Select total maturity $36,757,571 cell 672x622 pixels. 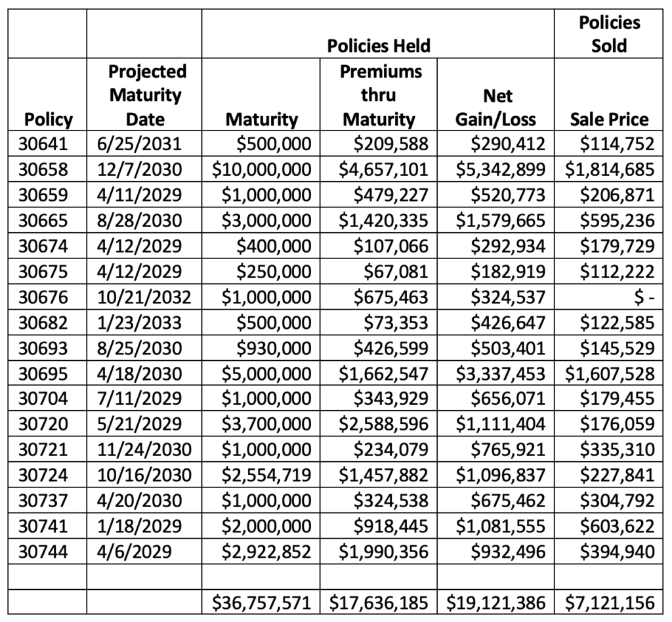point(261,602)
